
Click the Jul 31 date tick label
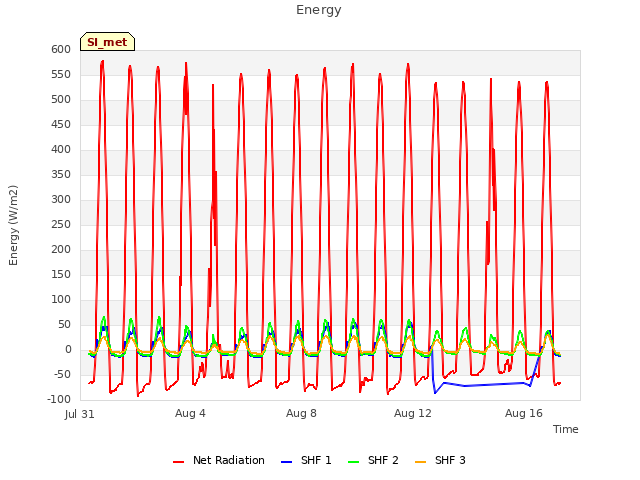tap(80, 414)
